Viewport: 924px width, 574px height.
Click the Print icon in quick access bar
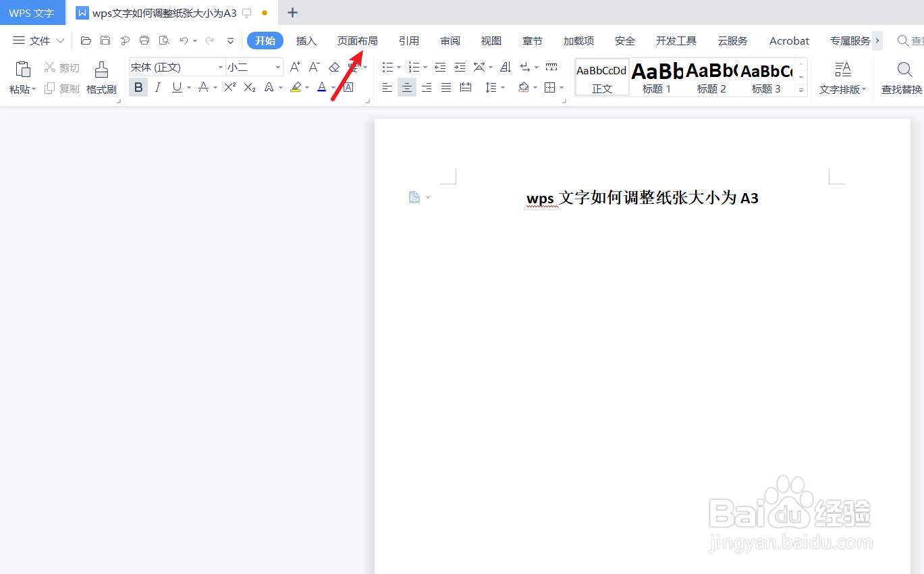[x=144, y=41]
